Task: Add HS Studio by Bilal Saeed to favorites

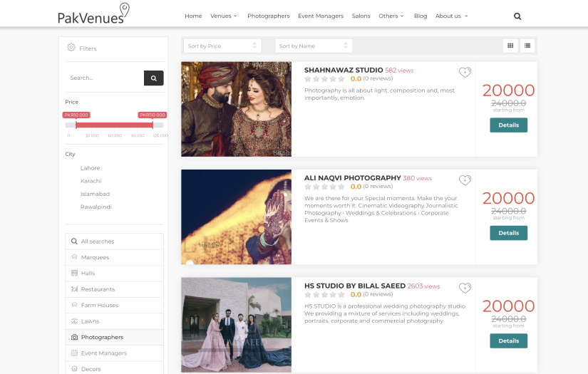Action: click(465, 288)
